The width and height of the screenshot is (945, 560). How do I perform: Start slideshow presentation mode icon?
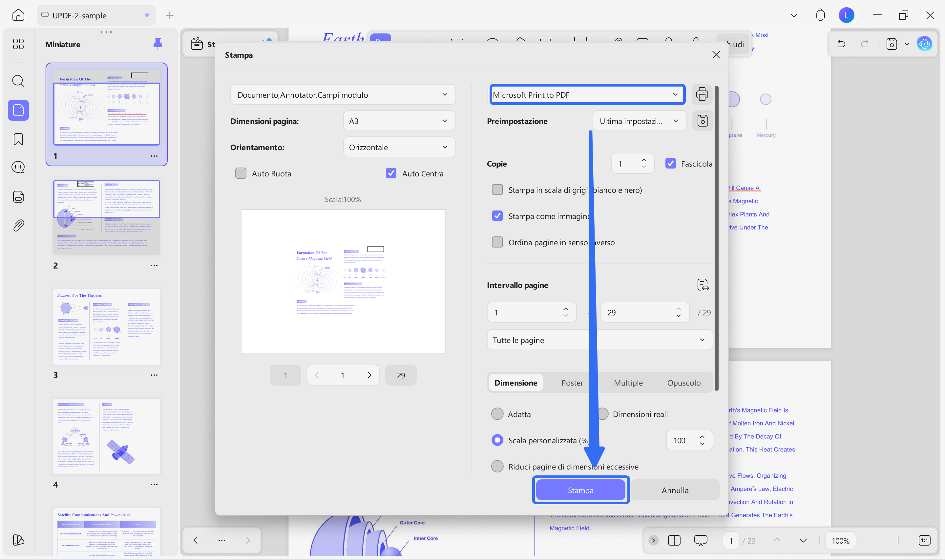tap(700, 540)
